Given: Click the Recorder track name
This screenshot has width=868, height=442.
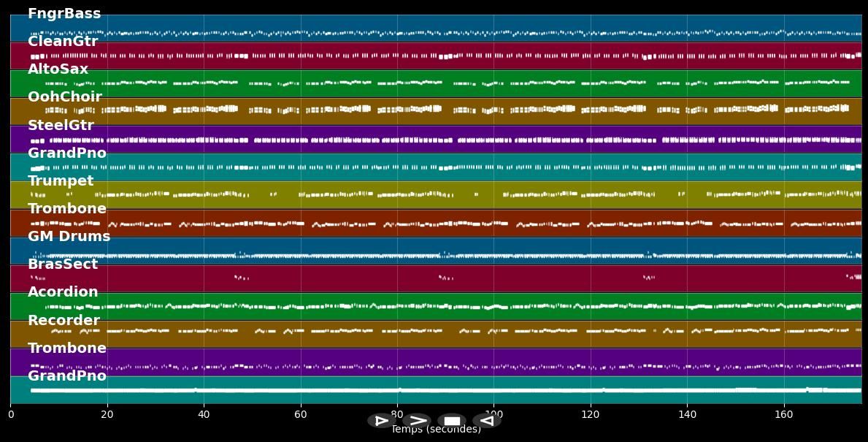Looking at the screenshot, I should (64, 321).
